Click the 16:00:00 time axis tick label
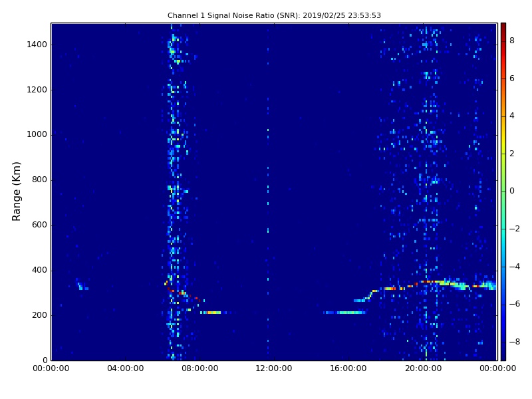532x399 pixels. (x=349, y=369)
